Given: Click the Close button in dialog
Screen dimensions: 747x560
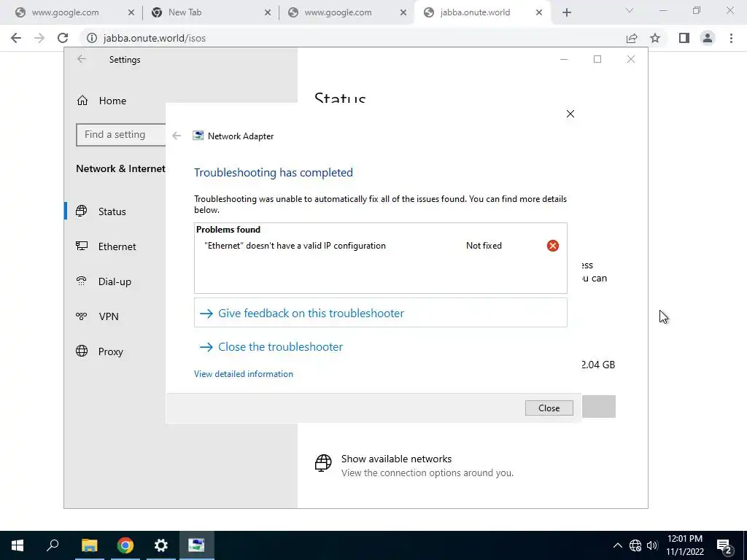Looking at the screenshot, I should 549,408.
